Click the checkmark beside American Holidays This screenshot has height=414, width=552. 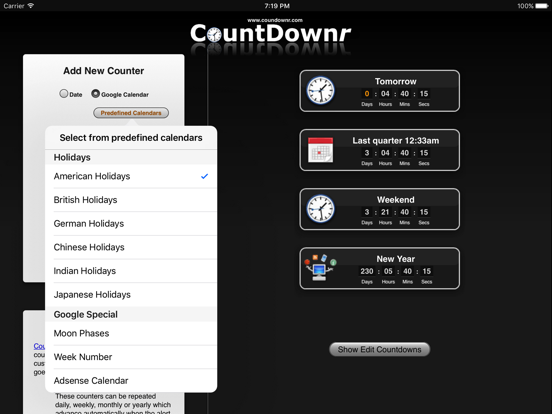click(205, 176)
